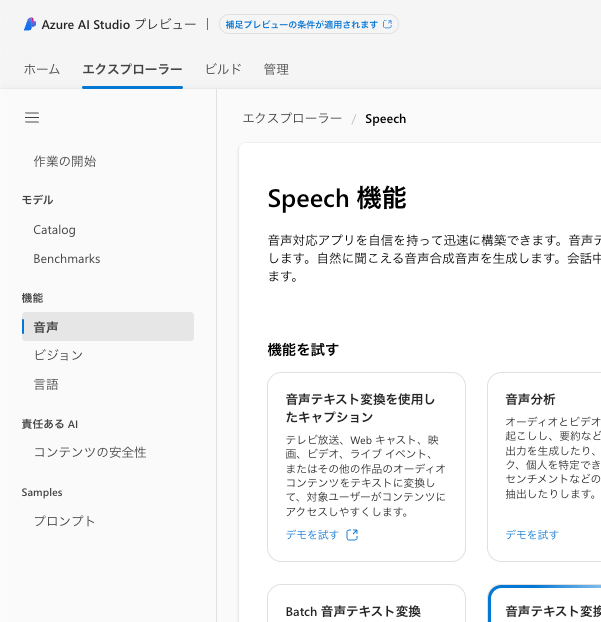Select 音声 in the sidebar

(x=108, y=326)
